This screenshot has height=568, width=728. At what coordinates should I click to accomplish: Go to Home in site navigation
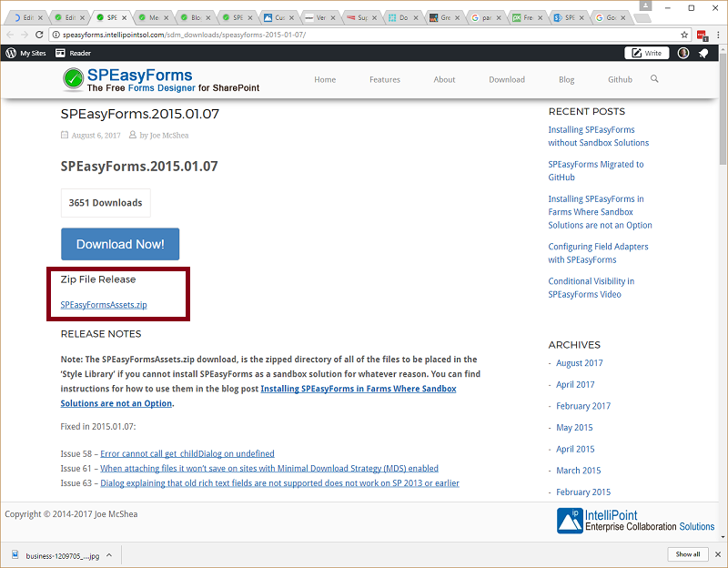[325, 79]
